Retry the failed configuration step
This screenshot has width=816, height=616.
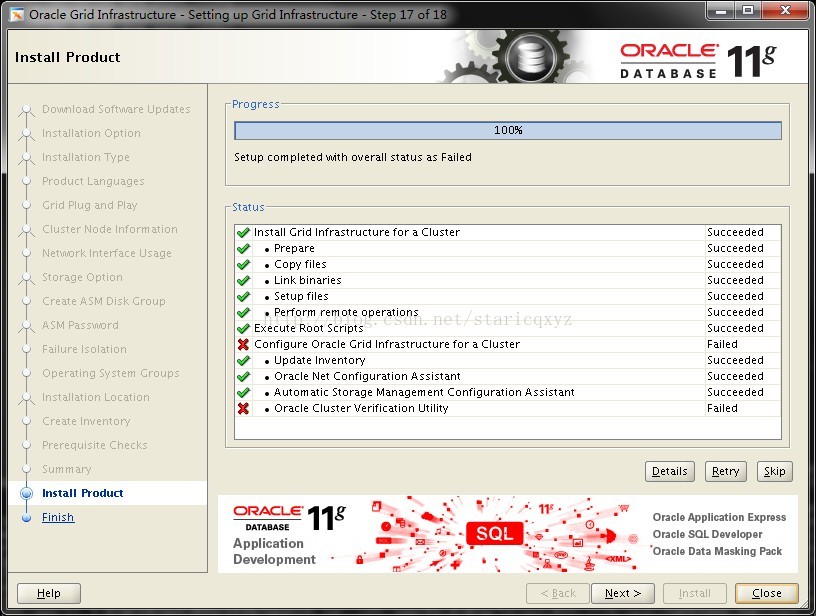click(x=725, y=471)
